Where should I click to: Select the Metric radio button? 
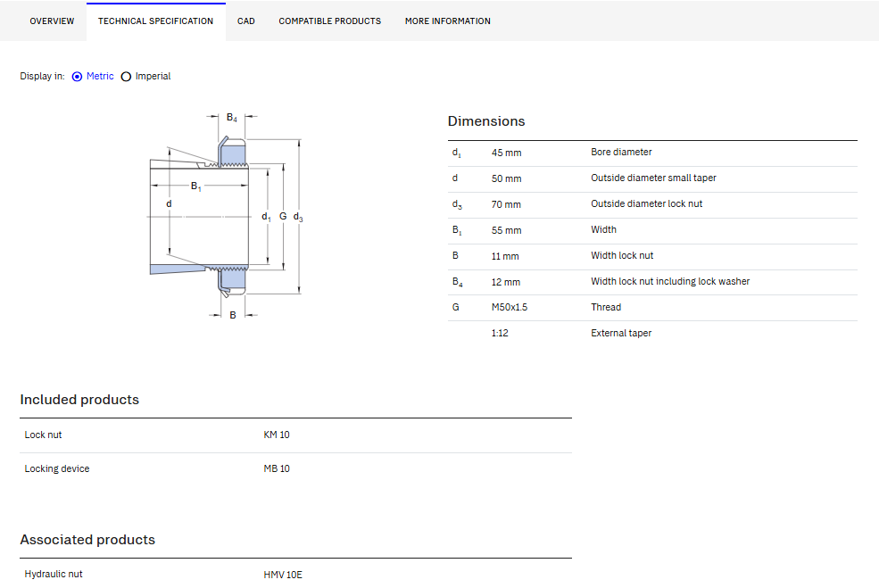(x=78, y=76)
